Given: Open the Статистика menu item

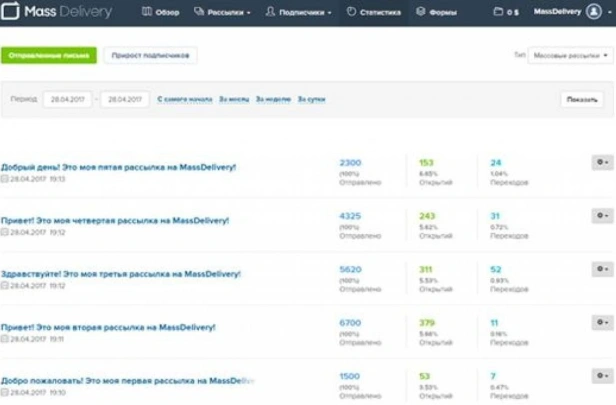Looking at the screenshot, I should click(374, 13).
